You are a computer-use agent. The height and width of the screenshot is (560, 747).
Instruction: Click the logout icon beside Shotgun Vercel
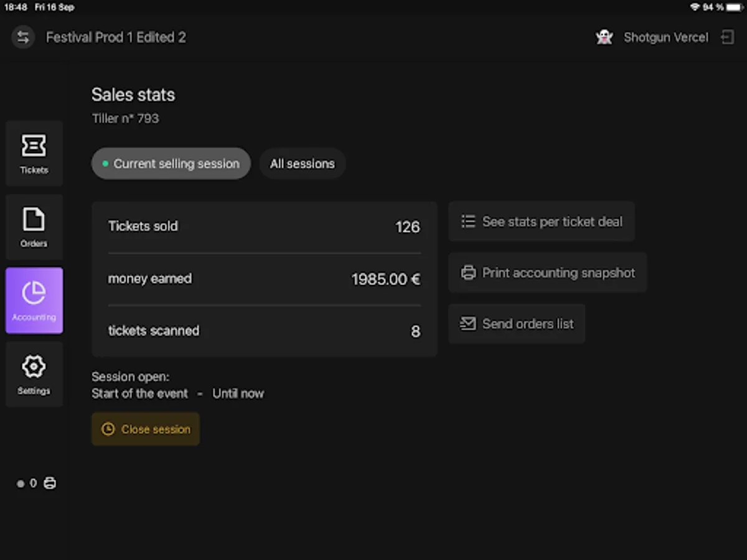click(727, 37)
